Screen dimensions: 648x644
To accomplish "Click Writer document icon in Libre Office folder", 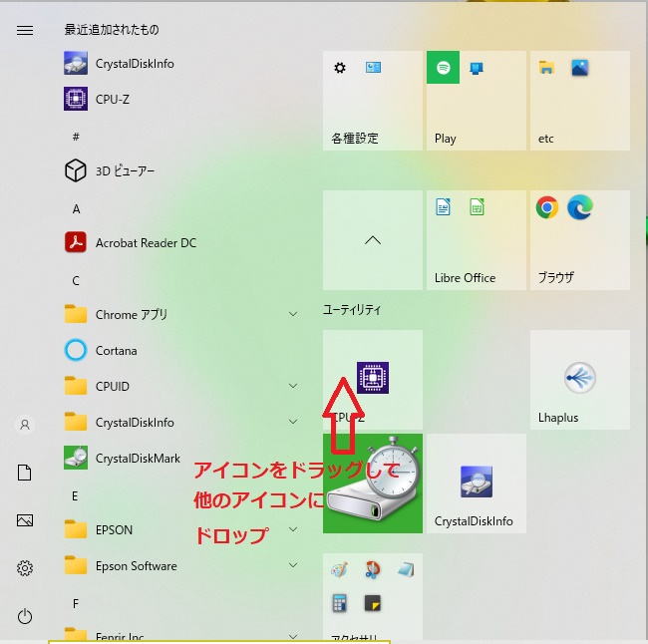I will click(443, 207).
